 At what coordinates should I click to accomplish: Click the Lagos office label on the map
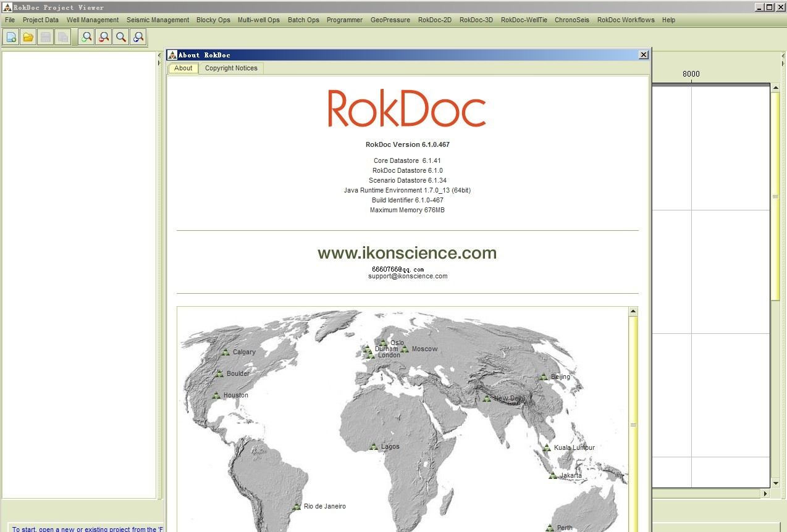pyautogui.click(x=390, y=447)
